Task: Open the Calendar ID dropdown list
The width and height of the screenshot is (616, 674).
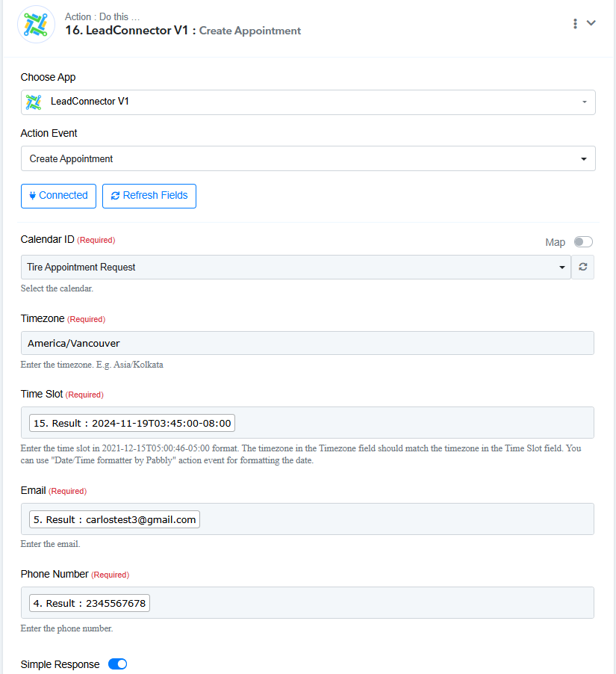Action: [x=296, y=267]
